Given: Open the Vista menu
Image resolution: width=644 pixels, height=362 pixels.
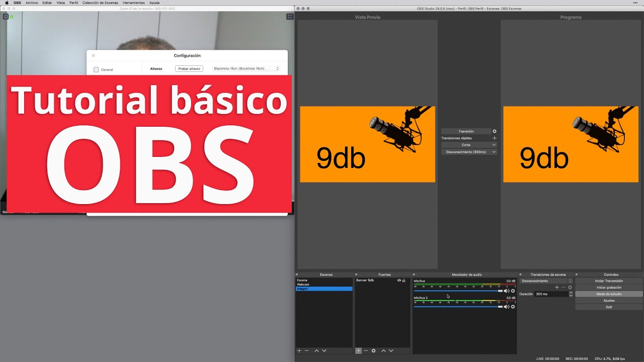Looking at the screenshot, I should click(x=61, y=3).
